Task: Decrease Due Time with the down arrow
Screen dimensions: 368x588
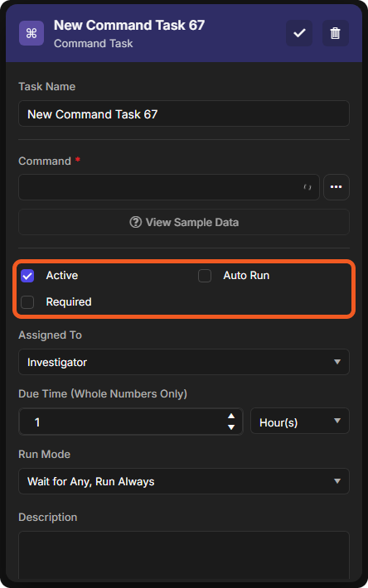Action: 231,427
